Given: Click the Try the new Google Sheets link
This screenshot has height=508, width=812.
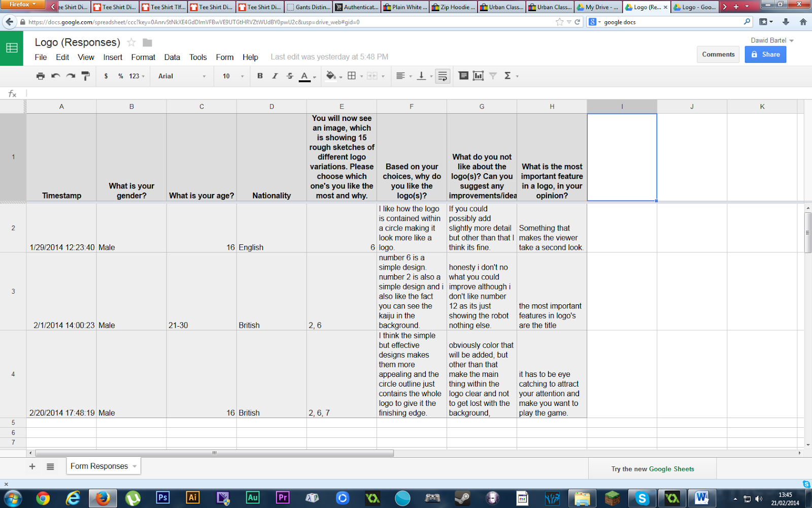Looking at the screenshot, I should [653, 469].
